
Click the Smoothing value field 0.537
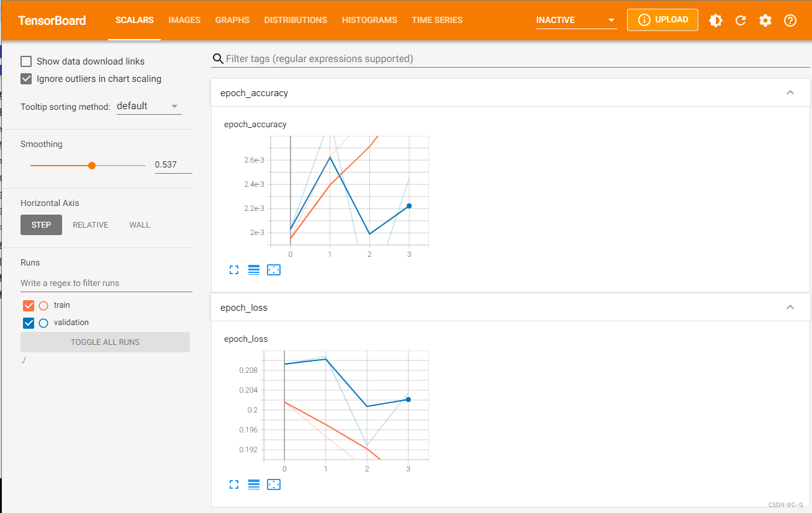click(173, 164)
